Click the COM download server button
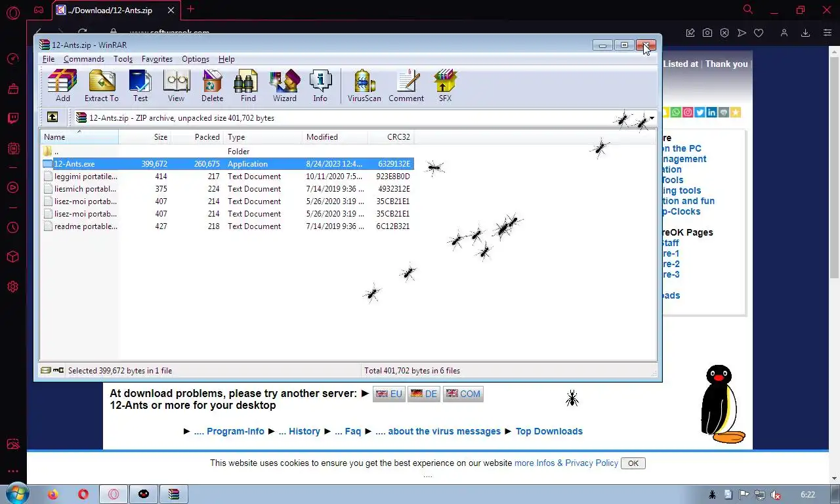This screenshot has height=504, width=840. [x=463, y=394]
